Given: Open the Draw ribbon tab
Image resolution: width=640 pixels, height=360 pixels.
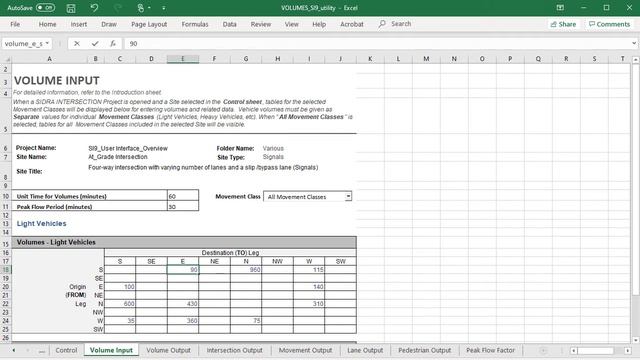Looking at the screenshot, I should [x=109, y=24].
